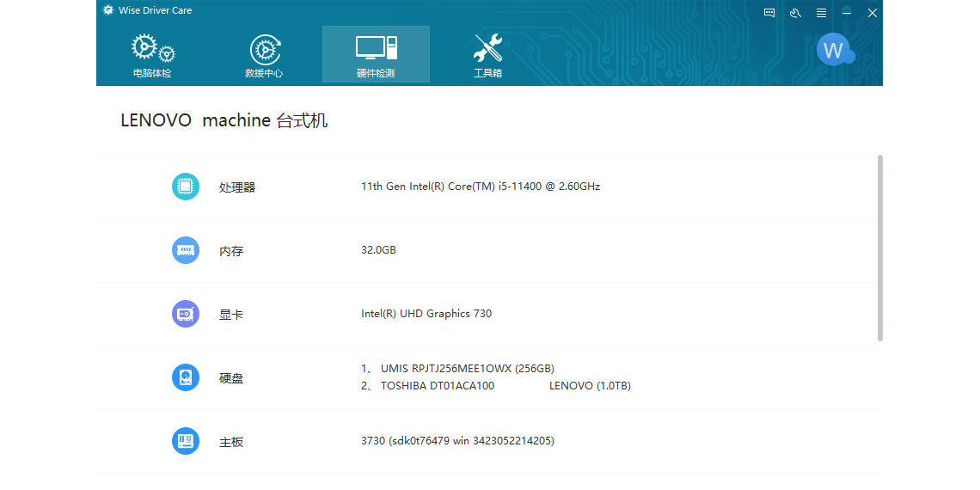Click the 显卡 graphics card icon
The width and height of the screenshot is (980, 490).
(x=186, y=314)
